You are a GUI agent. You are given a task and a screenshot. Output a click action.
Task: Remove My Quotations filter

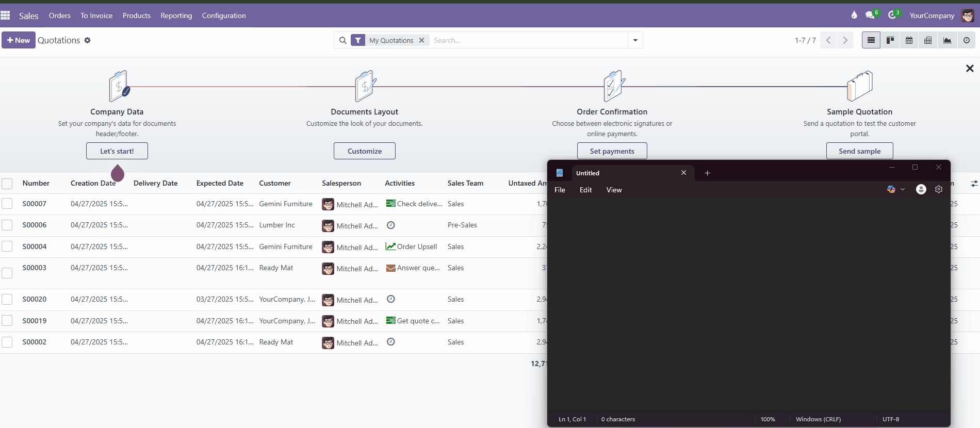coord(421,40)
